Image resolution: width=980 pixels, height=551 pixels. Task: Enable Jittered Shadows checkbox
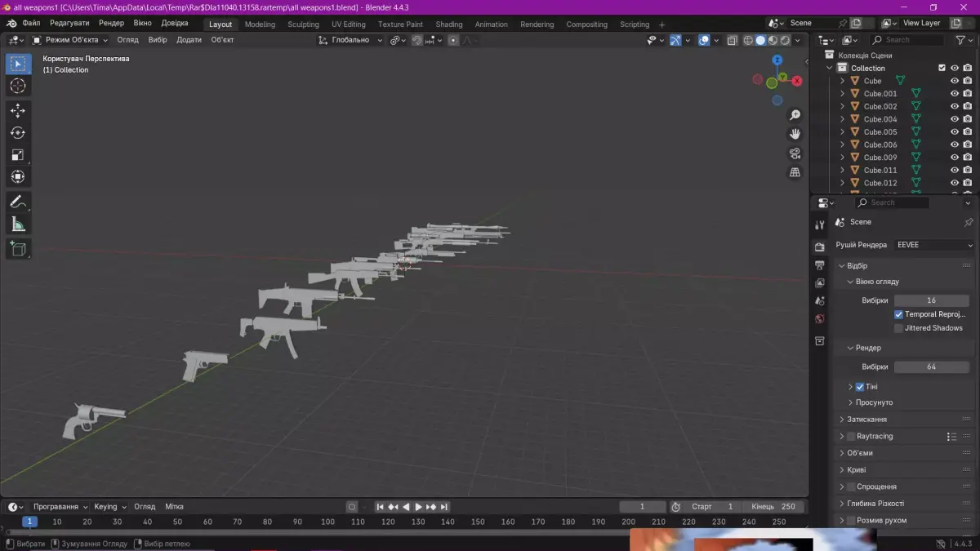coord(898,328)
